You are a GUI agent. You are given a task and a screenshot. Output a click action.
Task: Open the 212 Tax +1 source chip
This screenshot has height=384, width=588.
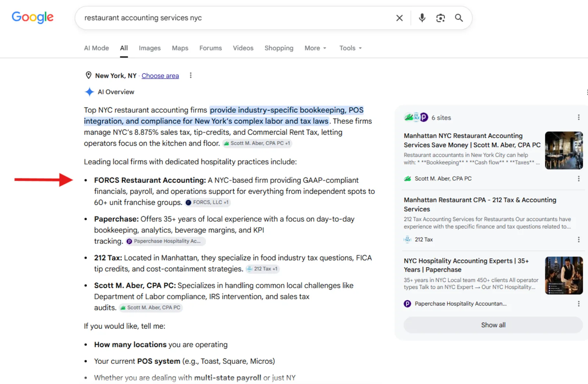[262, 269]
